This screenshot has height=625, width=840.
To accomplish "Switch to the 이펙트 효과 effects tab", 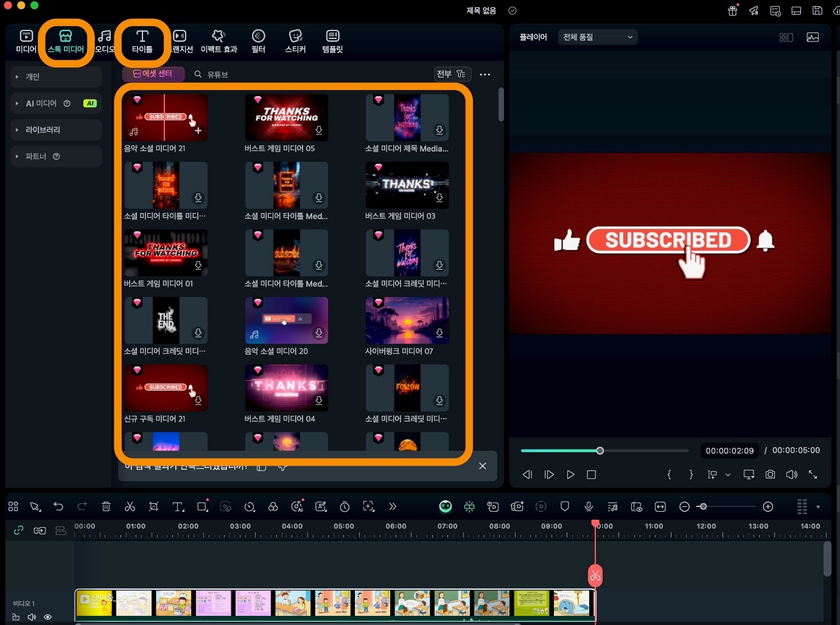I will point(219,41).
